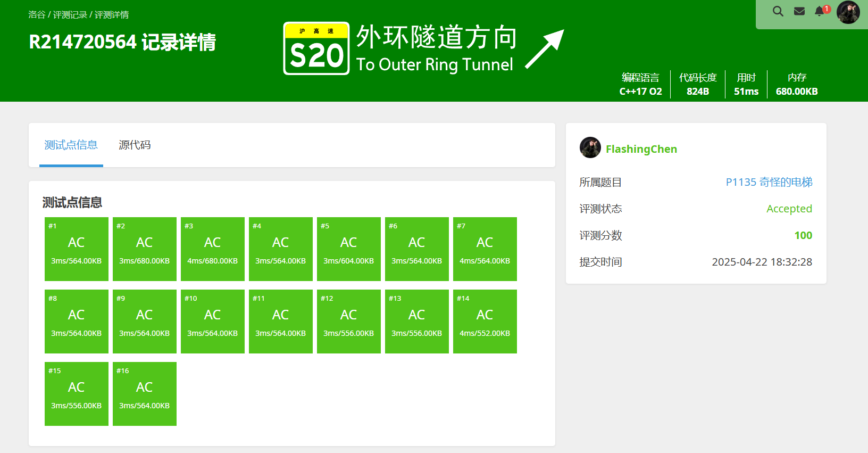Screen dimensions: 868x453
Task: Click test point #12 with 3ms/556.00KB
Action: pos(349,322)
